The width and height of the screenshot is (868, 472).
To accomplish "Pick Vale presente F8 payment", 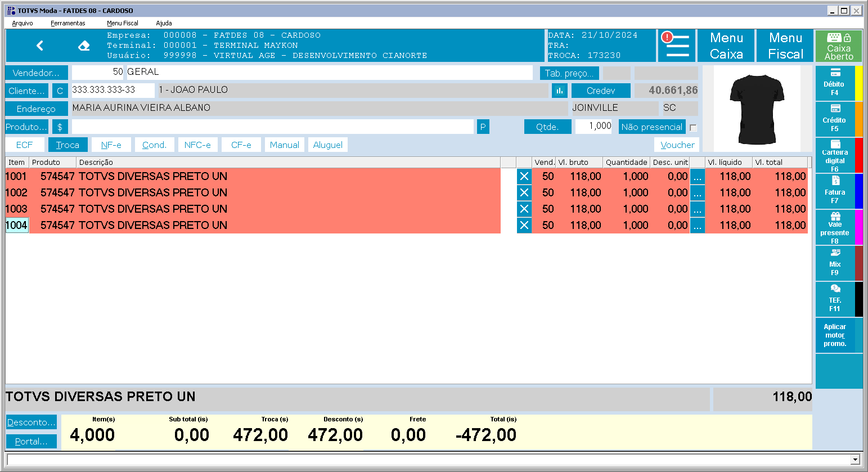I will [x=835, y=227].
